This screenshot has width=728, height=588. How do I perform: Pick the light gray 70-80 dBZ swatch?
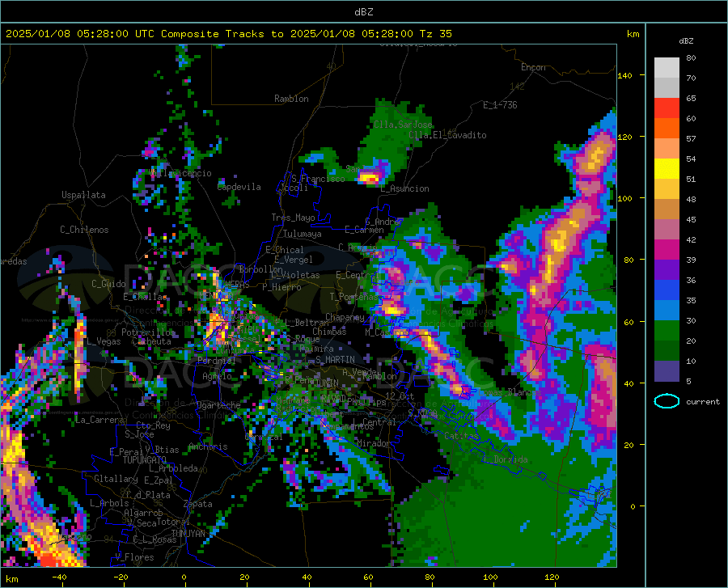pyautogui.click(x=667, y=68)
